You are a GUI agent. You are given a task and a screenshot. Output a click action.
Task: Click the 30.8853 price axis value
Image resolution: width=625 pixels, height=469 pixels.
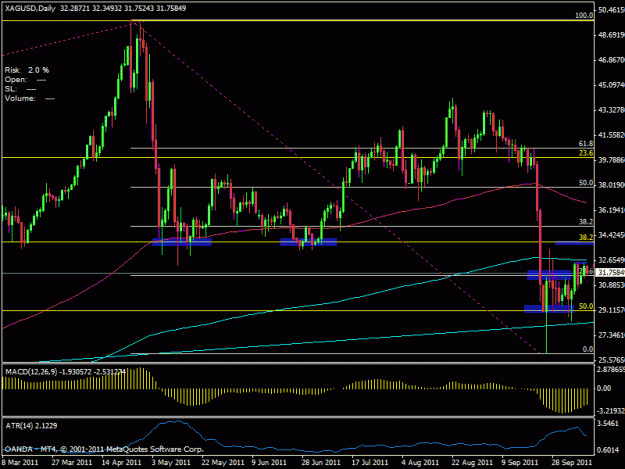611,285
